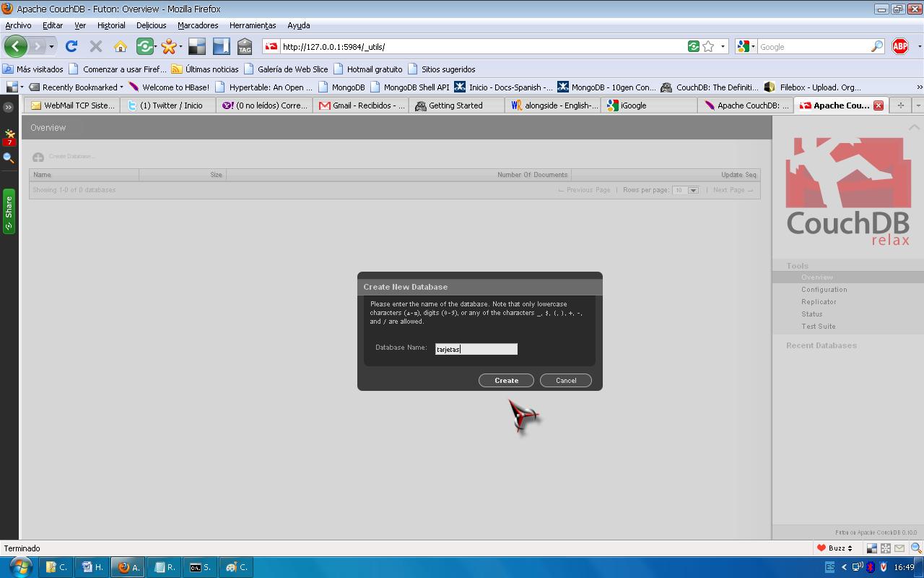Click the URL address bar
The width and height of the screenshot is (924, 578).
pos(484,46)
